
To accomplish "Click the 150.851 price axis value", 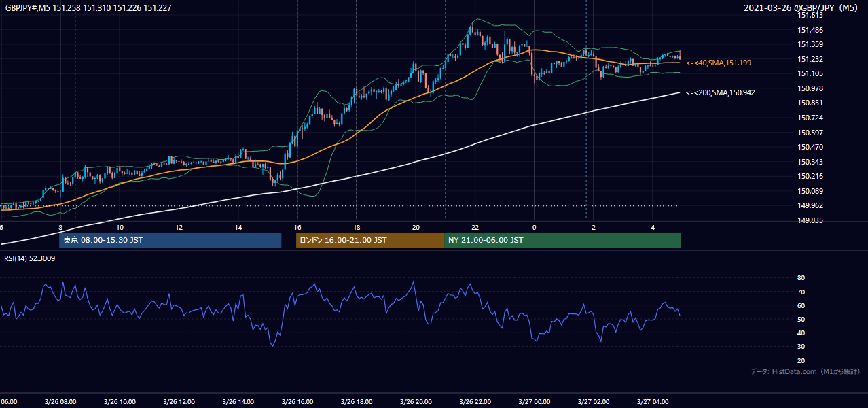I will pos(810,103).
